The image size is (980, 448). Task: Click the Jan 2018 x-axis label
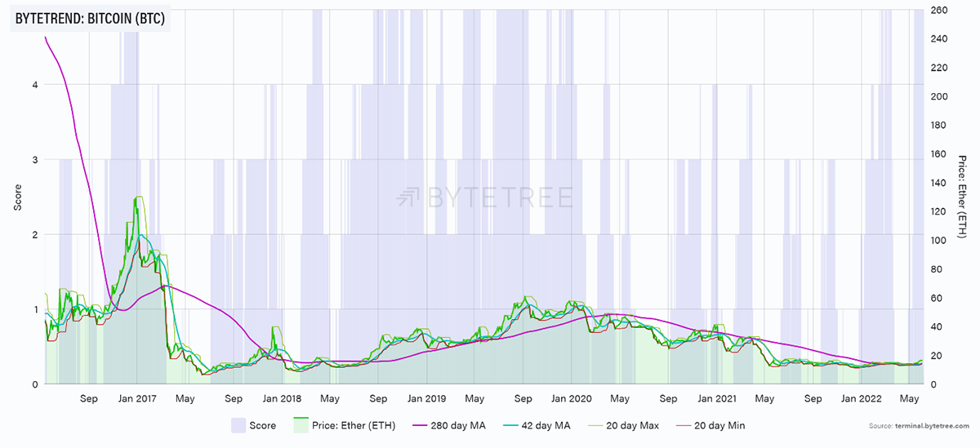280,398
